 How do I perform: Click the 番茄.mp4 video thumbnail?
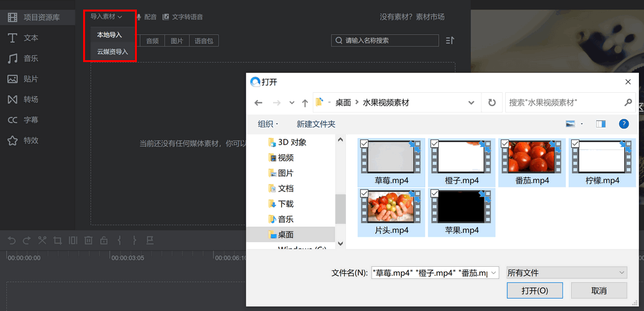532,157
